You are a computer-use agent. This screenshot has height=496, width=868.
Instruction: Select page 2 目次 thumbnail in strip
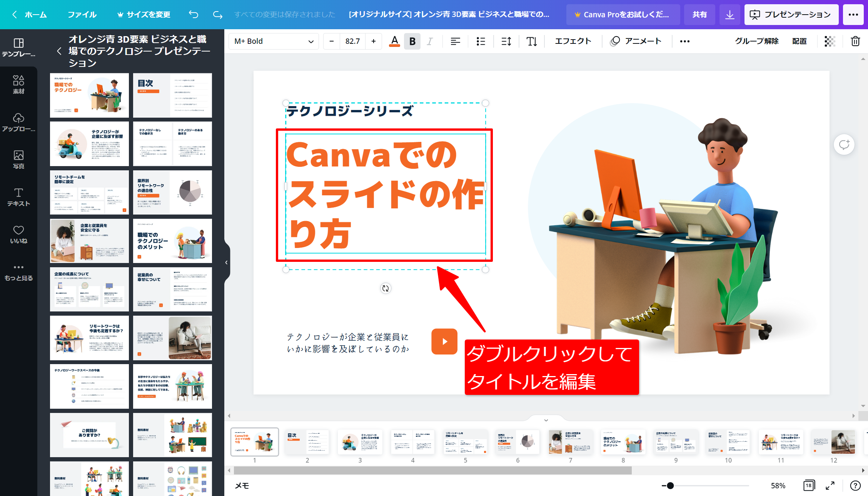(307, 442)
